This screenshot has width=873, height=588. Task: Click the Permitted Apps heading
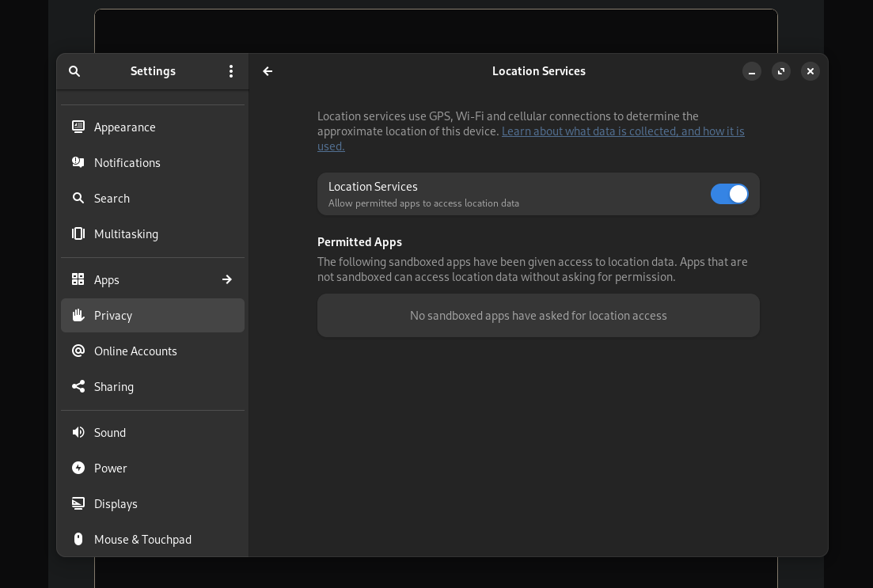(x=359, y=242)
